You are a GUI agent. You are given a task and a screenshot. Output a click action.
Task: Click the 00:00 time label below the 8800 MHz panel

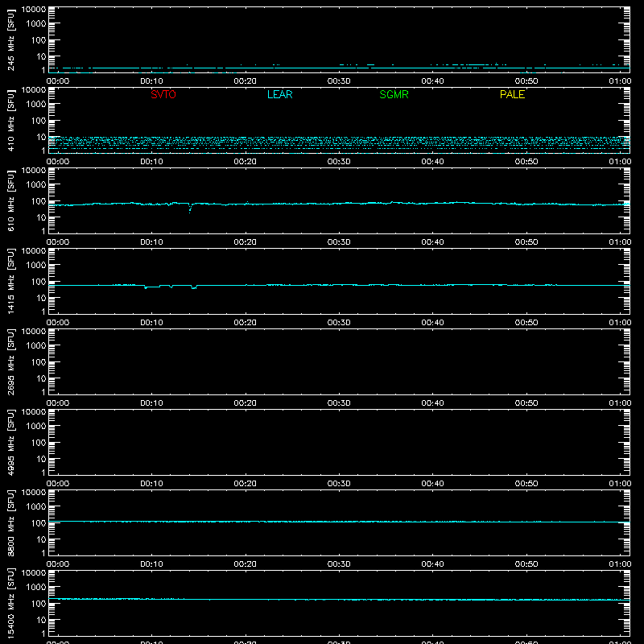[58, 564]
